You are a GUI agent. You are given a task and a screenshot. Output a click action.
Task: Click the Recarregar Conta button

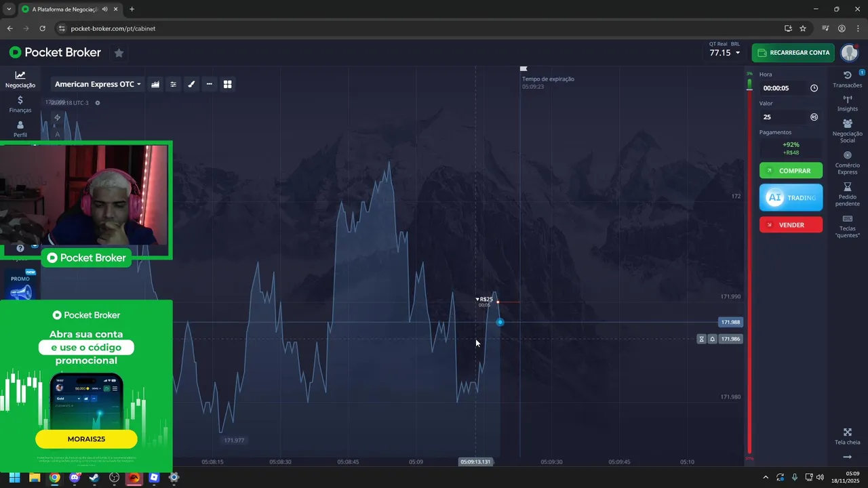793,52
